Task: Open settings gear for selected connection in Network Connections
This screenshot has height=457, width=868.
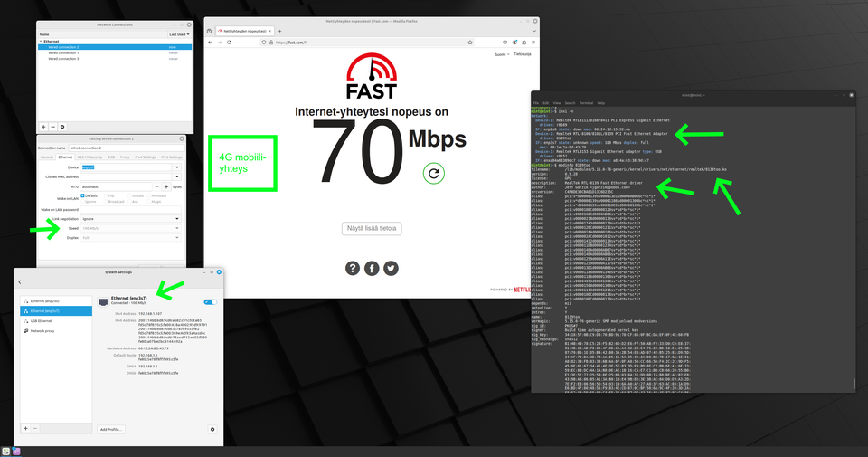Action: point(62,127)
